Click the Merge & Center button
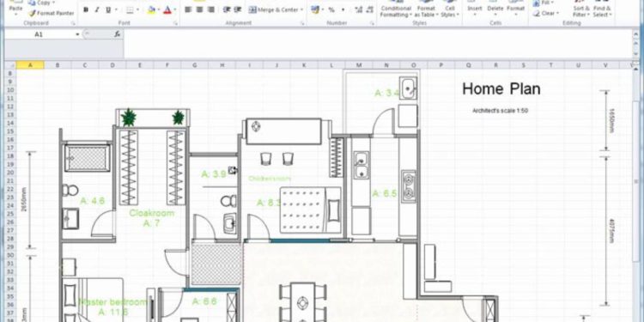 pos(273,9)
